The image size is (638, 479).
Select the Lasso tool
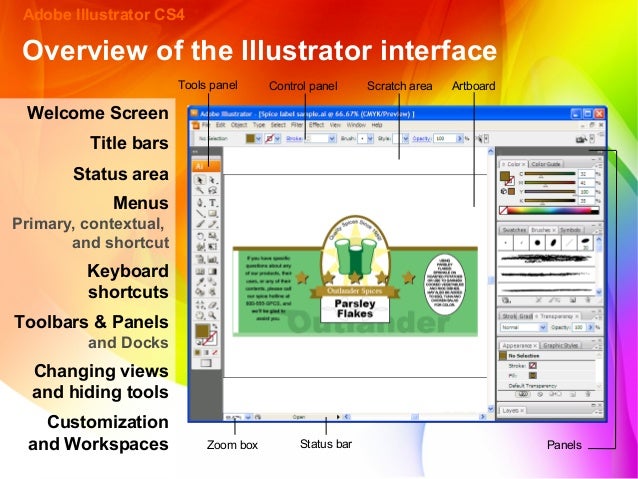[212, 190]
